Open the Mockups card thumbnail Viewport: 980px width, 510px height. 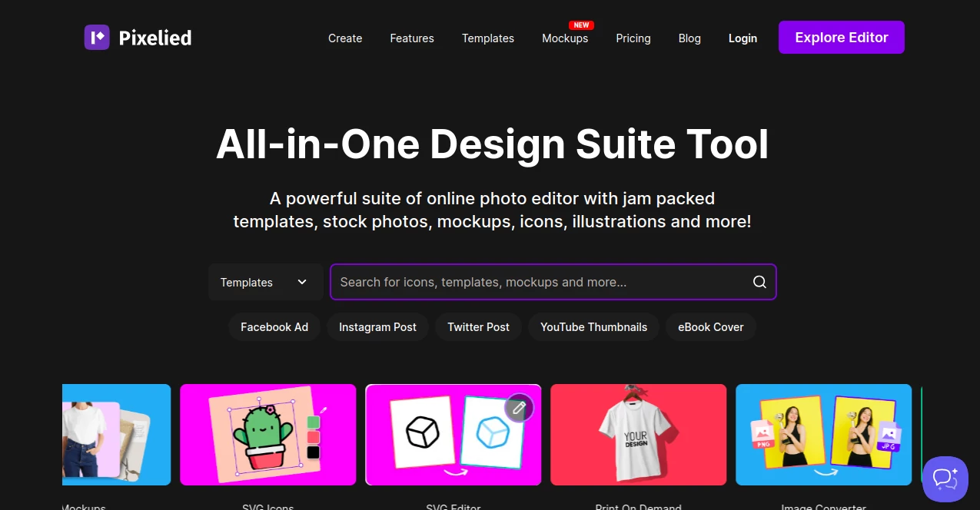click(117, 435)
